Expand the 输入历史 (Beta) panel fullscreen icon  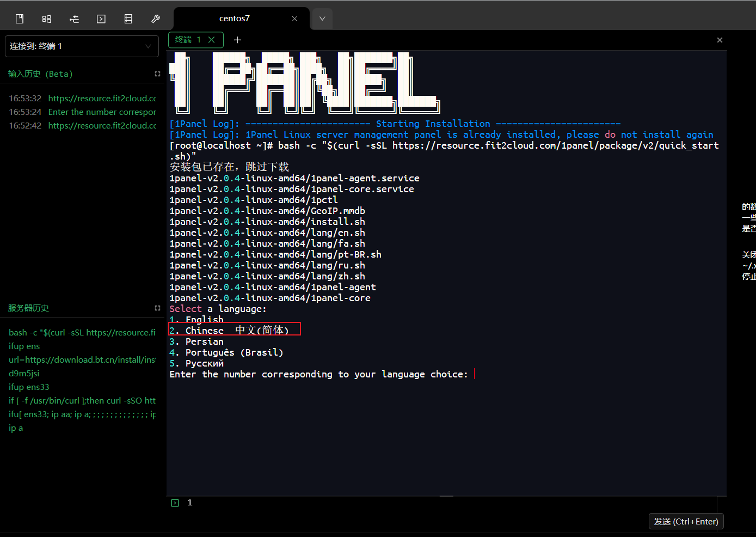[x=157, y=74]
